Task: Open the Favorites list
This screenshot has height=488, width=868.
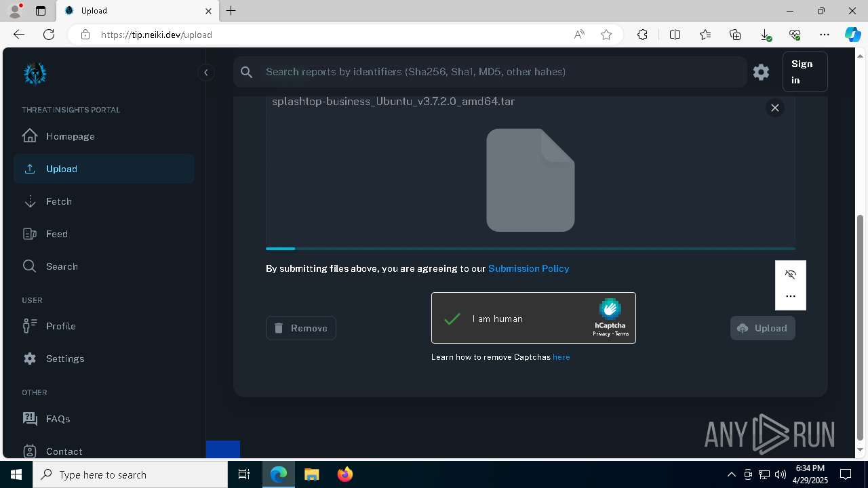Action: [x=705, y=35]
